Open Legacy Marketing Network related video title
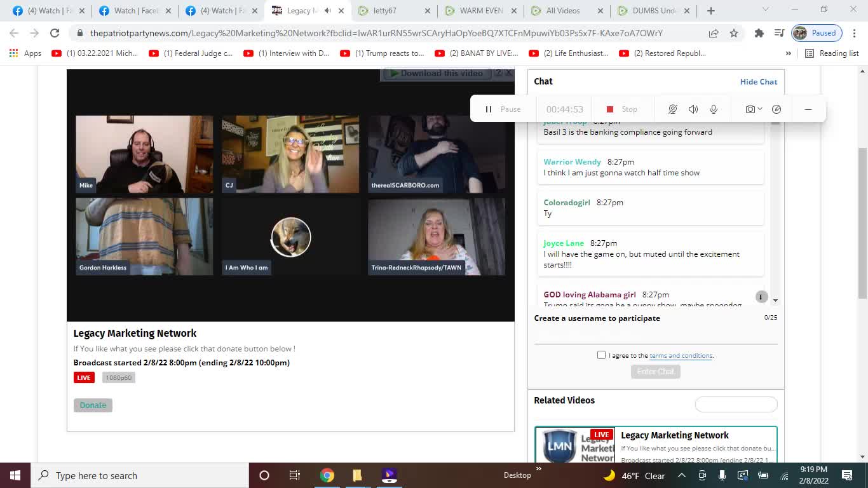The image size is (868, 488). pos(674,435)
